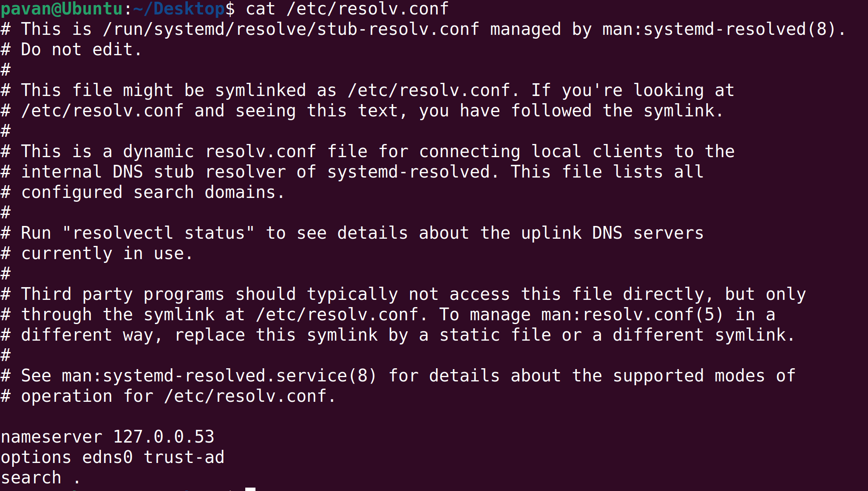
Task: Click 'followed the symlink.' comment text
Action: tap(617, 111)
